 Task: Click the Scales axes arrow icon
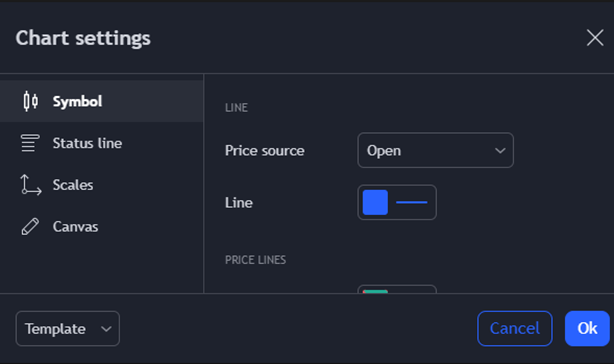coord(31,185)
